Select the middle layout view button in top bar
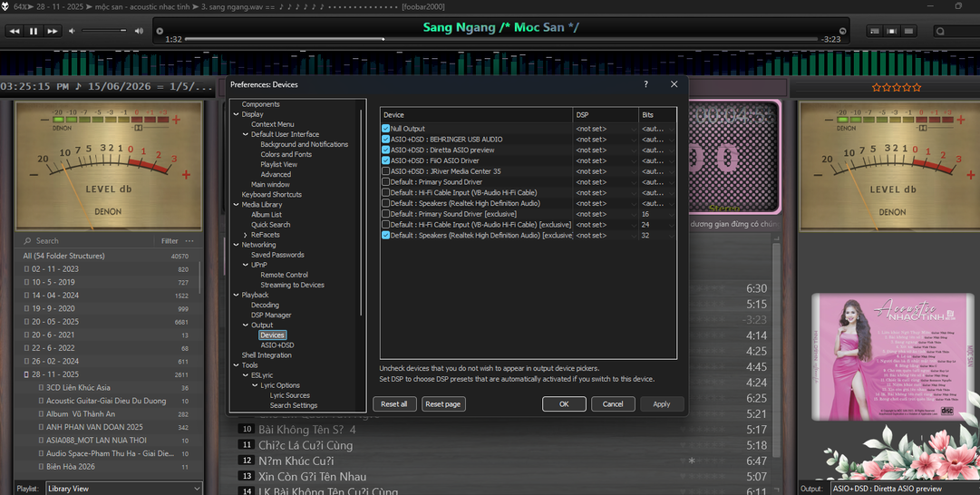Screen dimensions: 980x495 pyautogui.click(x=892, y=31)
